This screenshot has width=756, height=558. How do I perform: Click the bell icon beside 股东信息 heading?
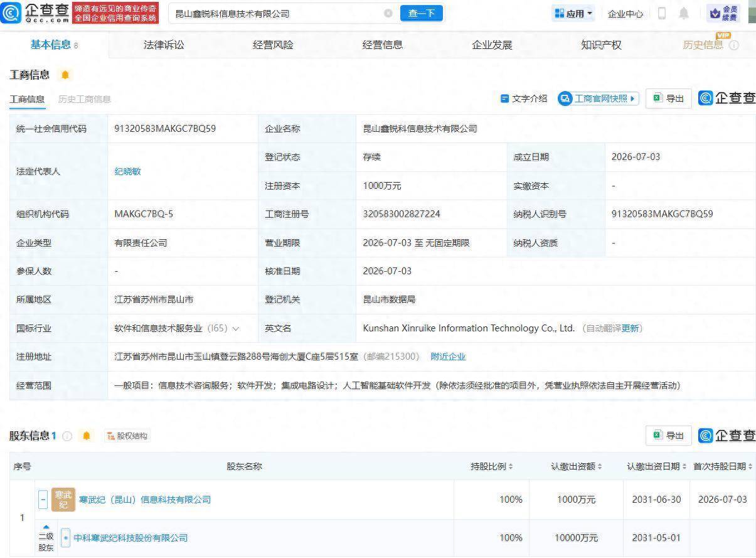[x=87, y=436]
